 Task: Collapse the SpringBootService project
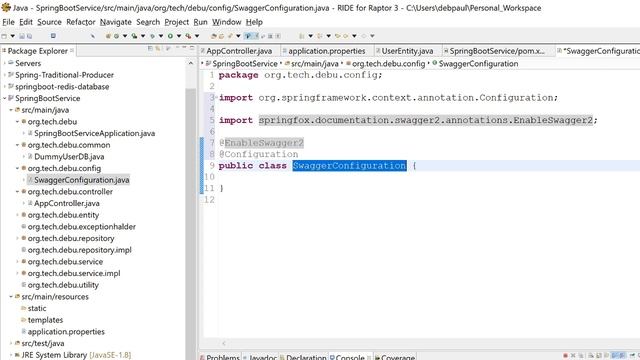point(4,98)
